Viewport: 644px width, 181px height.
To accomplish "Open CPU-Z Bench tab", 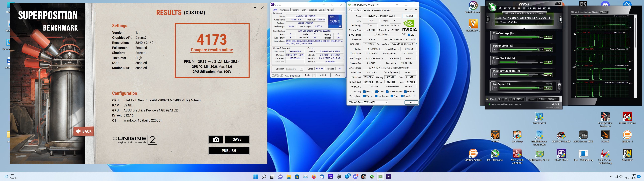I will [322, 10].
